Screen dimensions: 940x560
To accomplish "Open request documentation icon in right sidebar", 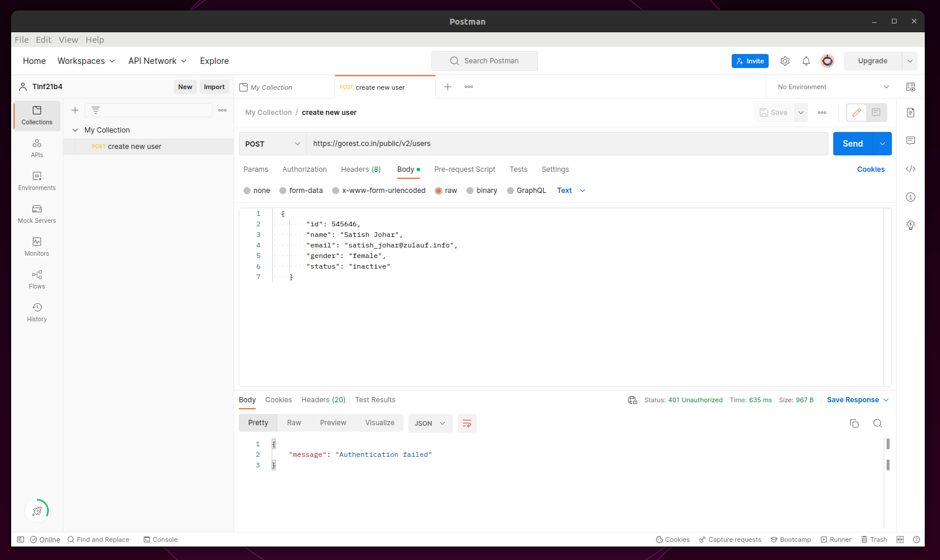I will pos(911,113).
